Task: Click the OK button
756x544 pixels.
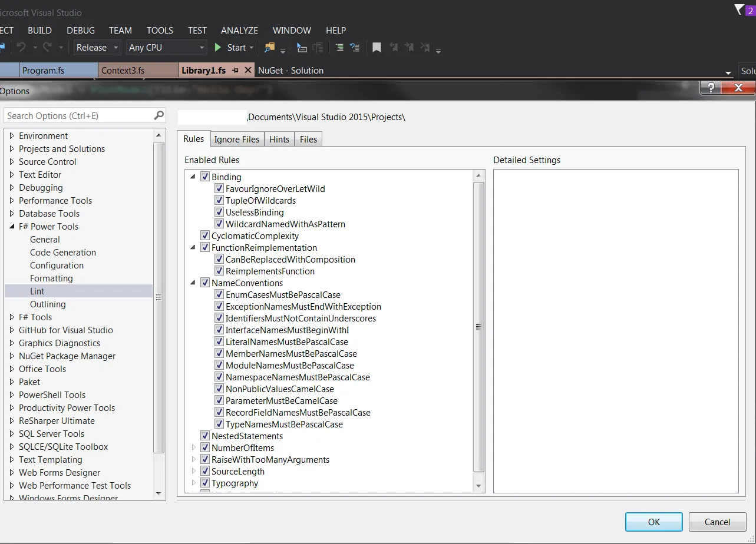Action: pyautogui.click(x=653, y=522)
